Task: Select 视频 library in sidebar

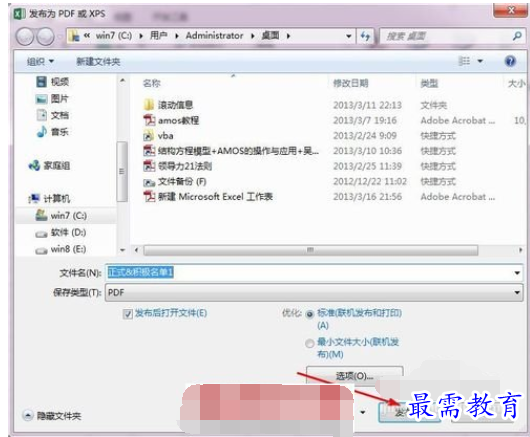Action: (52, 81)
